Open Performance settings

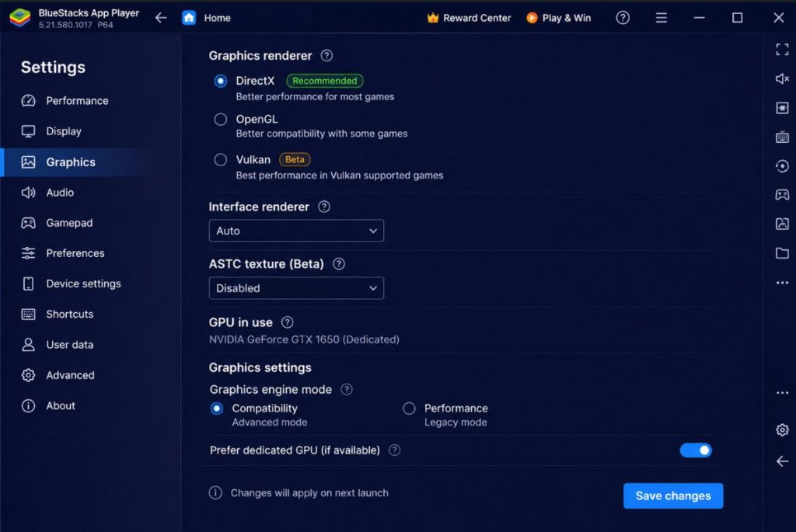[91, 101]
